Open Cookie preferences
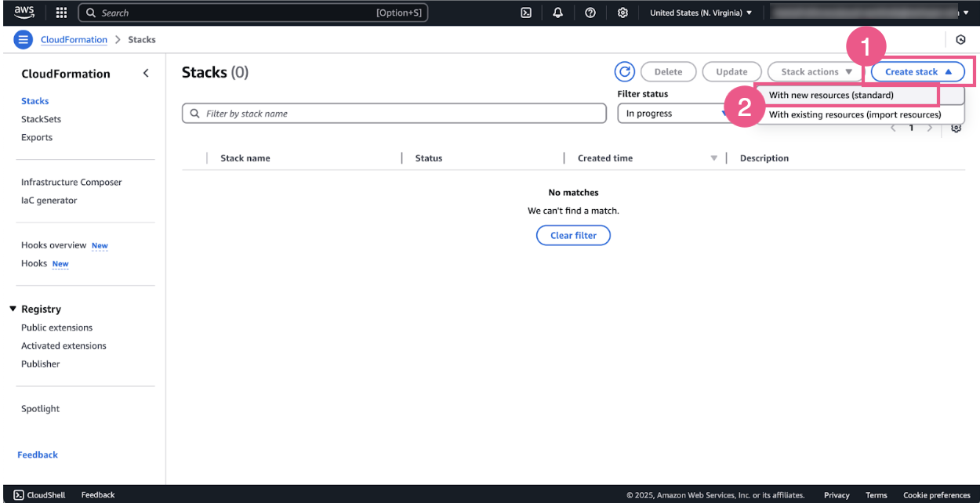 [937, 495]
